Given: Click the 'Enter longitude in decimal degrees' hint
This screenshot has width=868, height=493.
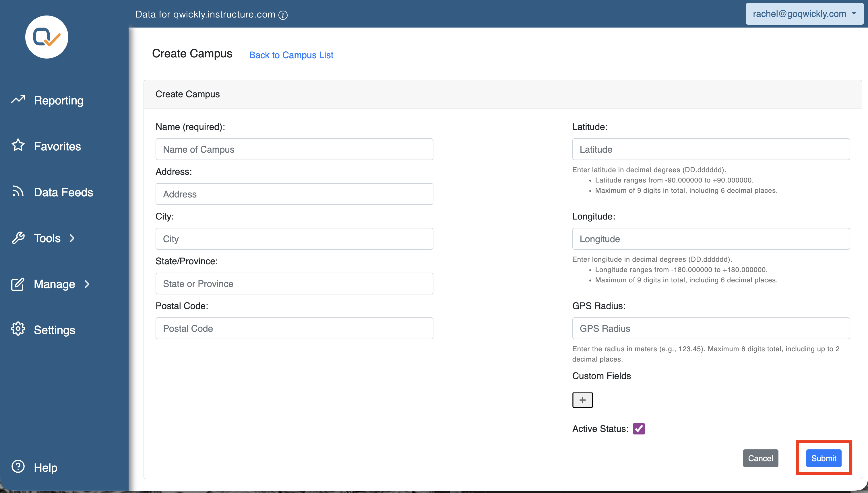Looking at the screenshot, I should [x=652, y=259].
